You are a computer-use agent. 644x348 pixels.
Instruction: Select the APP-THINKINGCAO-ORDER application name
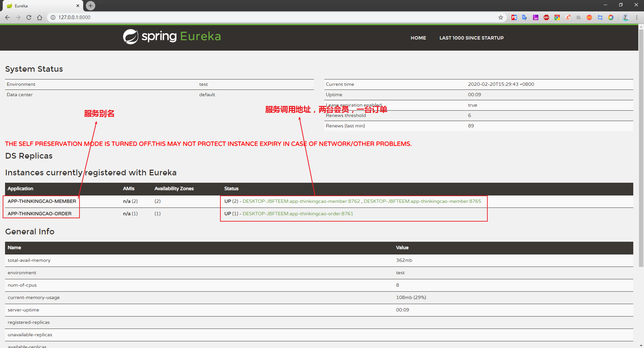pos(40,214)
